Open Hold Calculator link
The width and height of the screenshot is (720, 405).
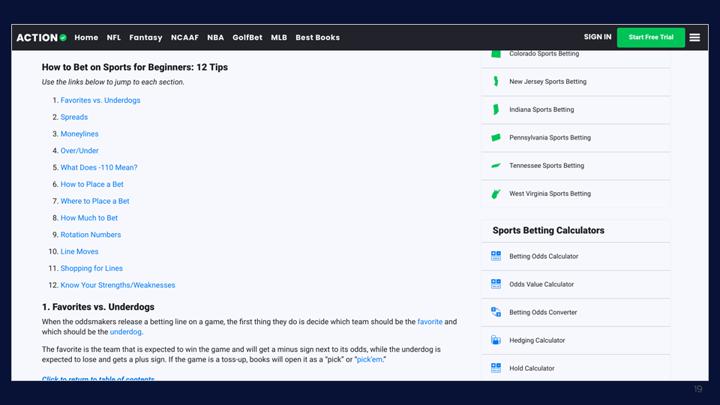[532, 368]
